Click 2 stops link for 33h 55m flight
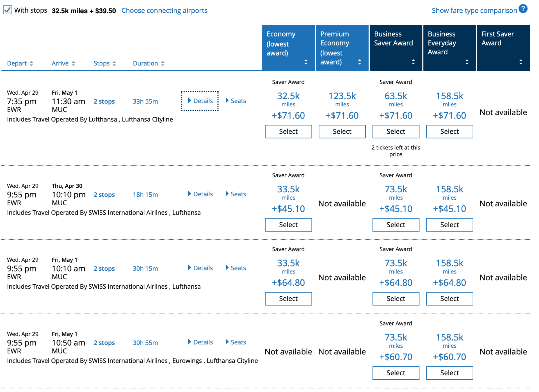This screenshot has width=539, height=392. click(104, 101)
